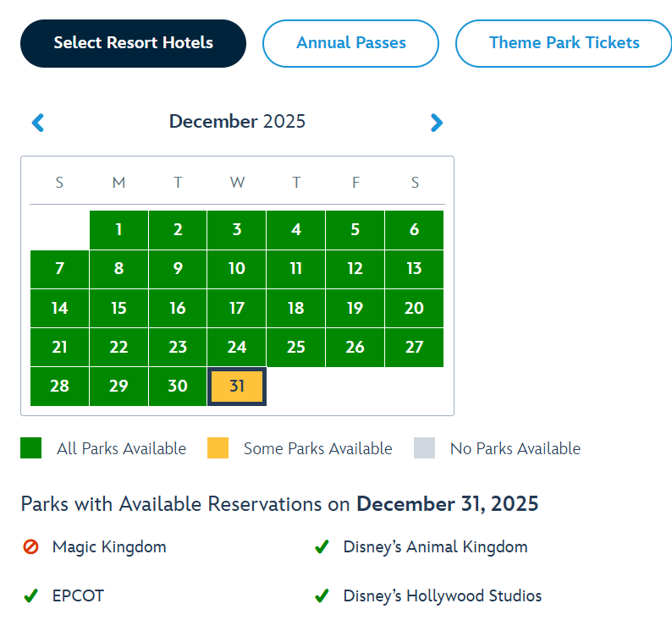The image size is (672, 620).
Task: Select December 13 date cell
Action: (x=414, y=269)
